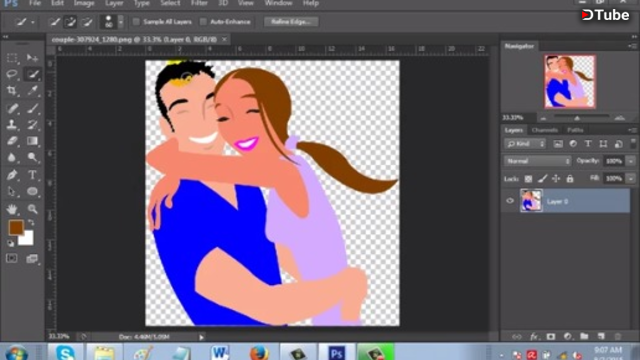
Task: Create new fill or adjustment layer
Action: (x=567, y=337)
